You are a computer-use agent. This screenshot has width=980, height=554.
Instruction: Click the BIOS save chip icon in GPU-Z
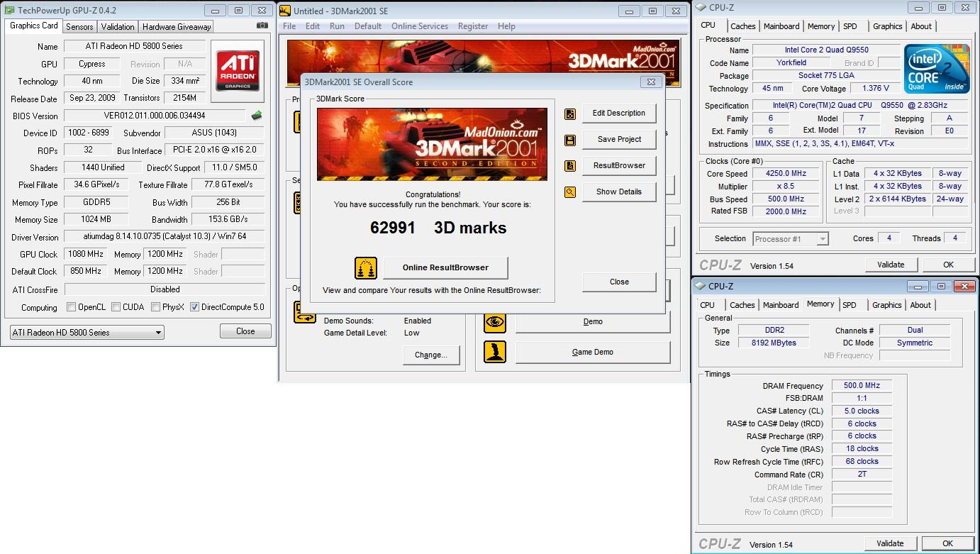click(x=257, y=116)
